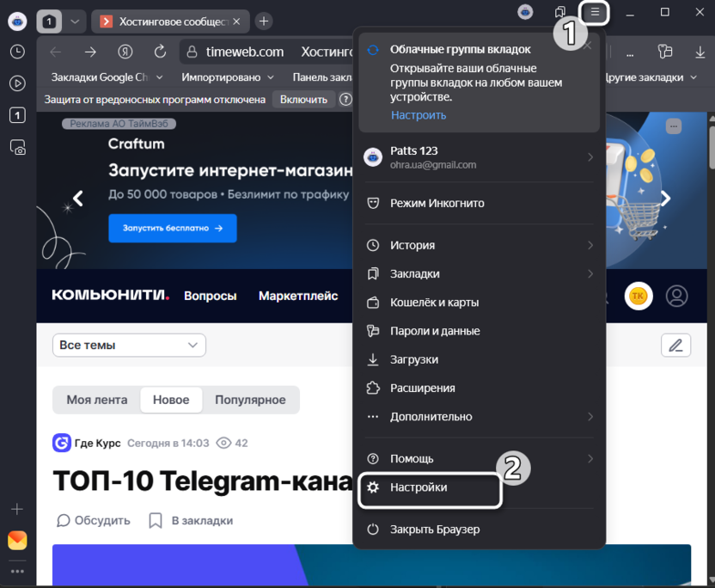Choose Закрыть Браузер menu item
This screenshot has width=715, height=588.
pos(479,530)
